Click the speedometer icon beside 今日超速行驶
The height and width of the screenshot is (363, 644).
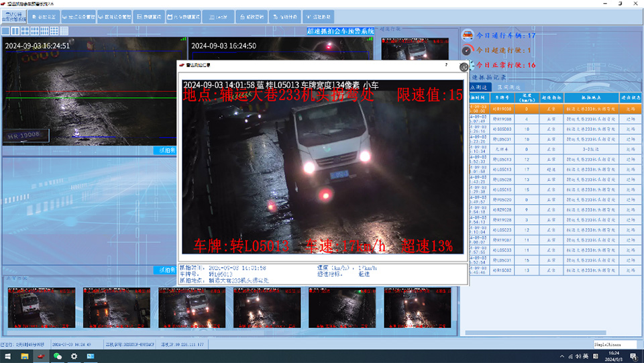pos(468,50)
